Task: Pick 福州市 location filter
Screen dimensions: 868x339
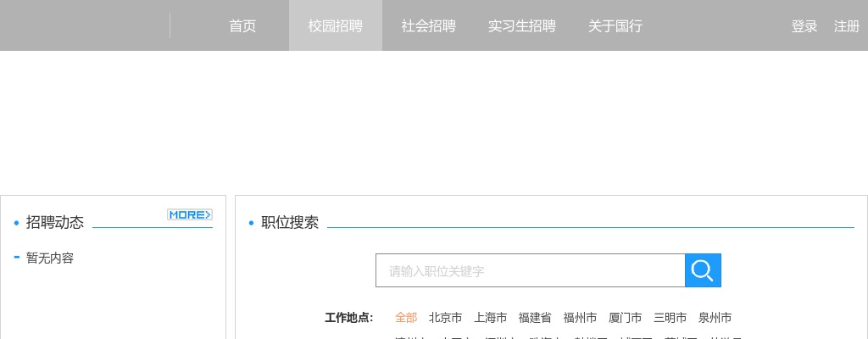Action: coord(581,318)
